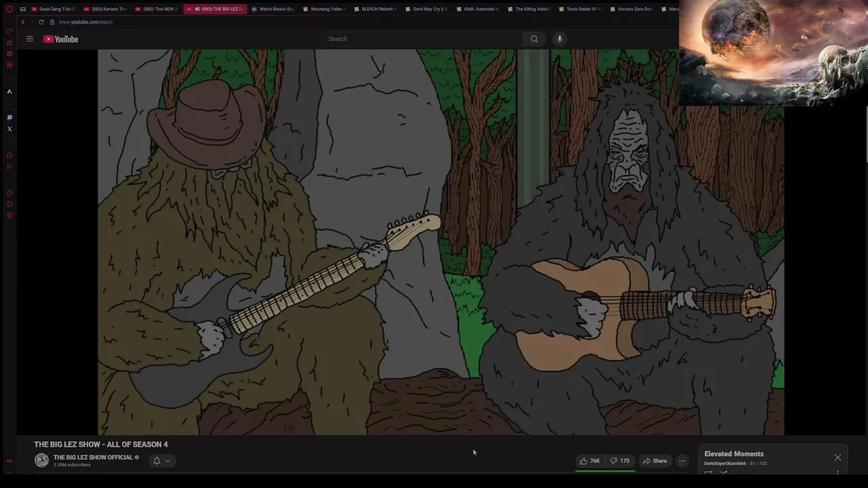Reload the YouTube page
This screenshot has width=868, height=488.
pyautogui.click(x=41, y=22)
